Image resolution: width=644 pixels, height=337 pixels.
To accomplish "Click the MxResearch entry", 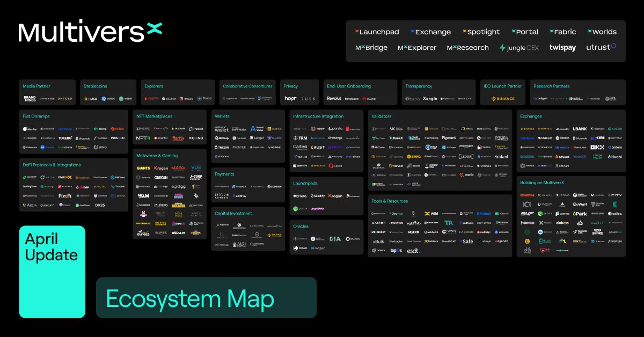I will point(468,47).
